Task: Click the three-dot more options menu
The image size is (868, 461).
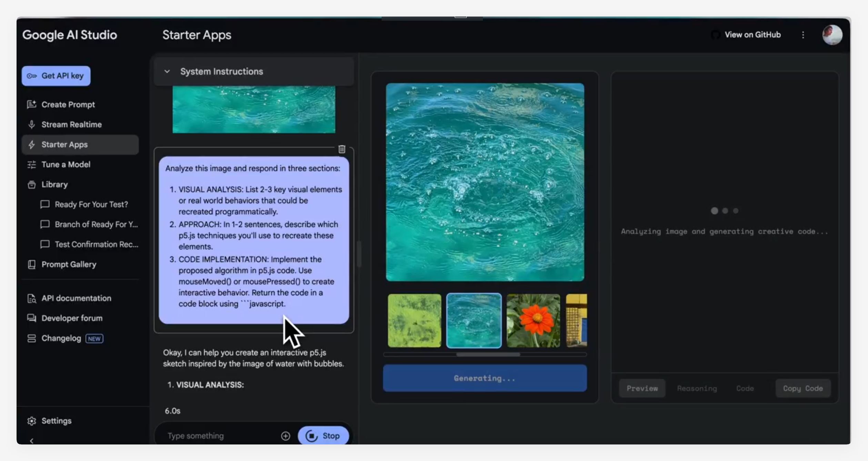Action: (803, 35)
